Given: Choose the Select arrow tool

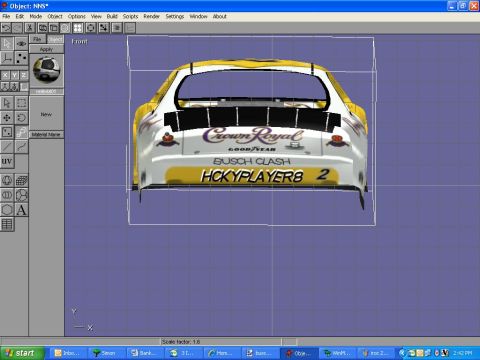Looking at the screenshot, I should [x=7, y=103].
